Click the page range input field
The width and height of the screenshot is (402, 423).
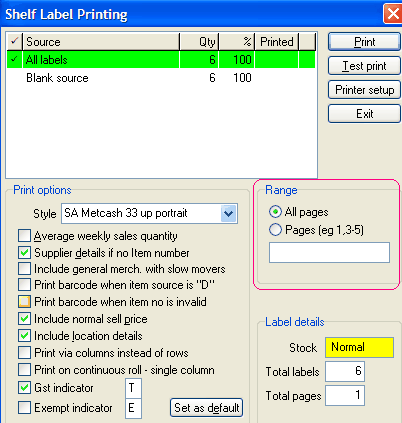329,253
